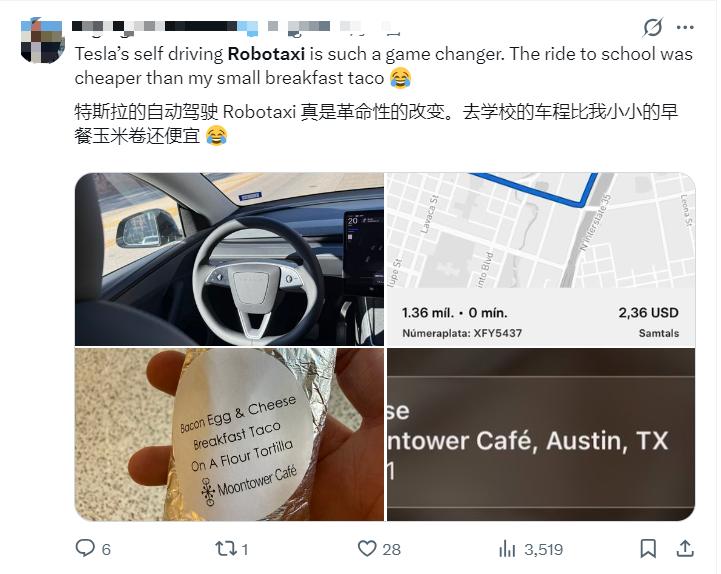View post analytics bar chart icon

[507, 548]
